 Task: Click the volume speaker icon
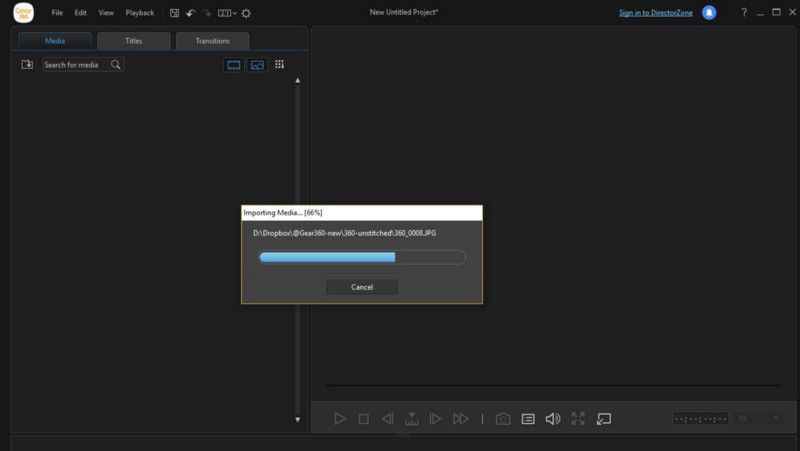pos(553,419)
